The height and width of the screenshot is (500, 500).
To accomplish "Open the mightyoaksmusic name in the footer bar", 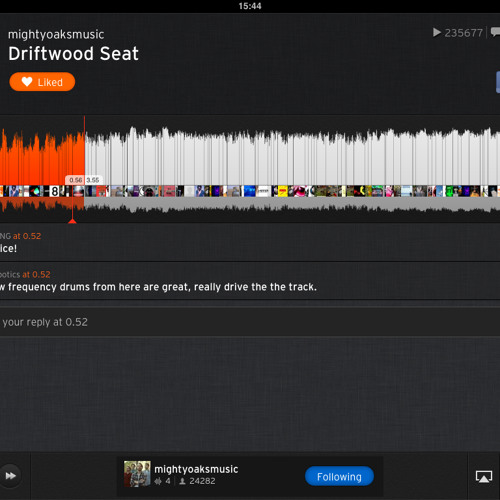I will 196,469.
